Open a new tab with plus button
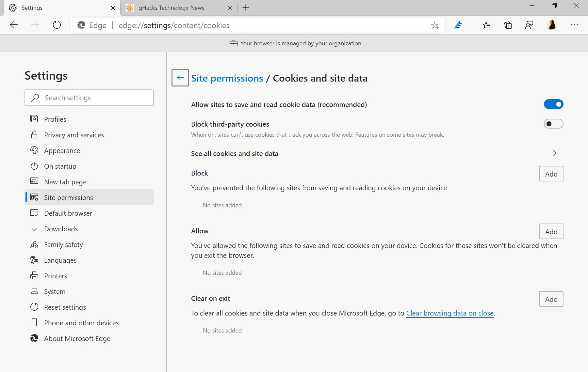The image size is (588, 372). click(246, 8)
